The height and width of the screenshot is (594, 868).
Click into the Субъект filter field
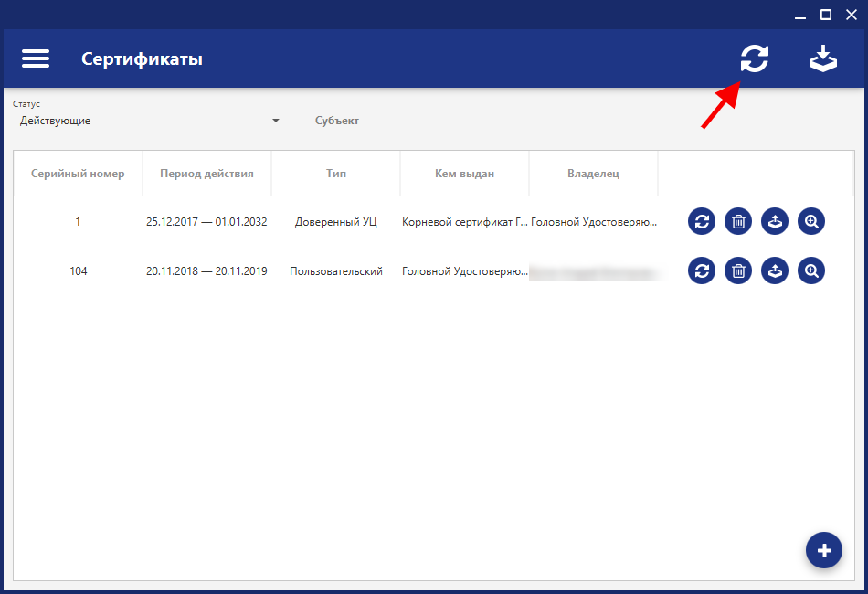click(x=585, y=121)
